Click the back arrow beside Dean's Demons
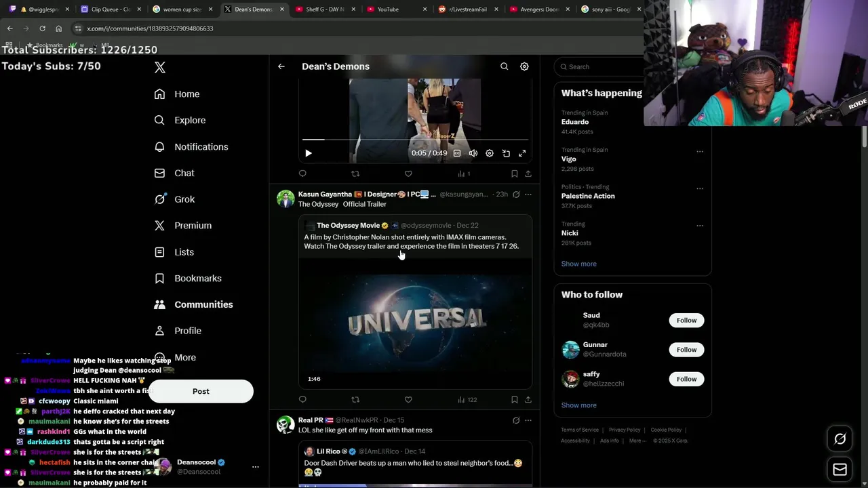Screen dimensions: 868x488 coord(281,66)
